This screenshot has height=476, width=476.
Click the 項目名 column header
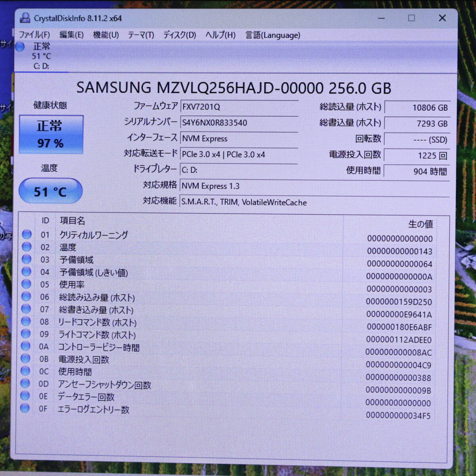pos(72,221)
